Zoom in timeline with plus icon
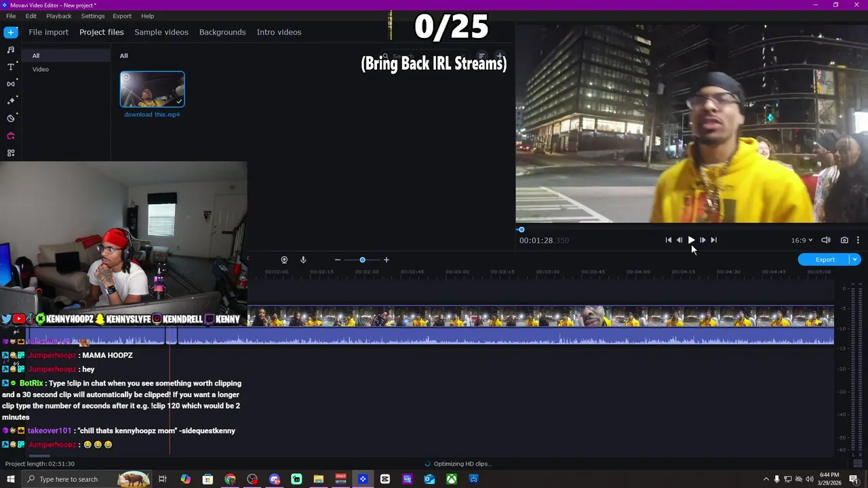The image size is (868, 488). pyautogui.click(x=387, y=260)
